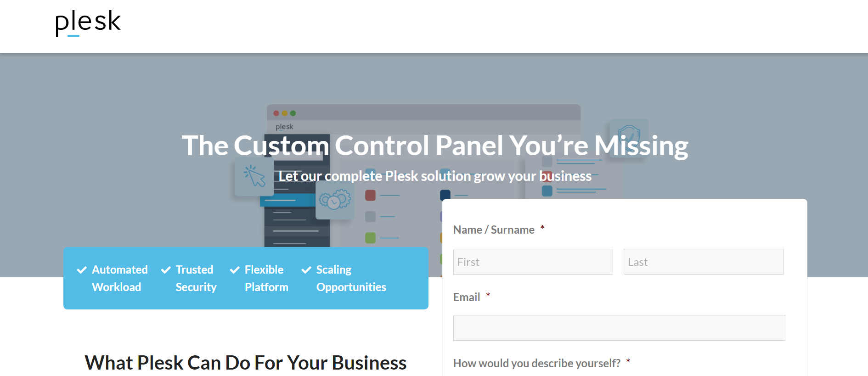Click 'The Custom Control Panel You're Missing' headline
Screen dimensions: 868x376
[x=435, y=146]
